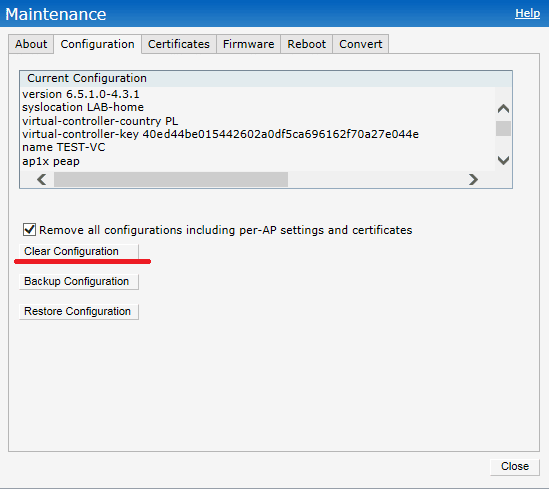Click the syslocation LAB-home line
Screen dimensions: 549x489
click(x=83, y=107)
